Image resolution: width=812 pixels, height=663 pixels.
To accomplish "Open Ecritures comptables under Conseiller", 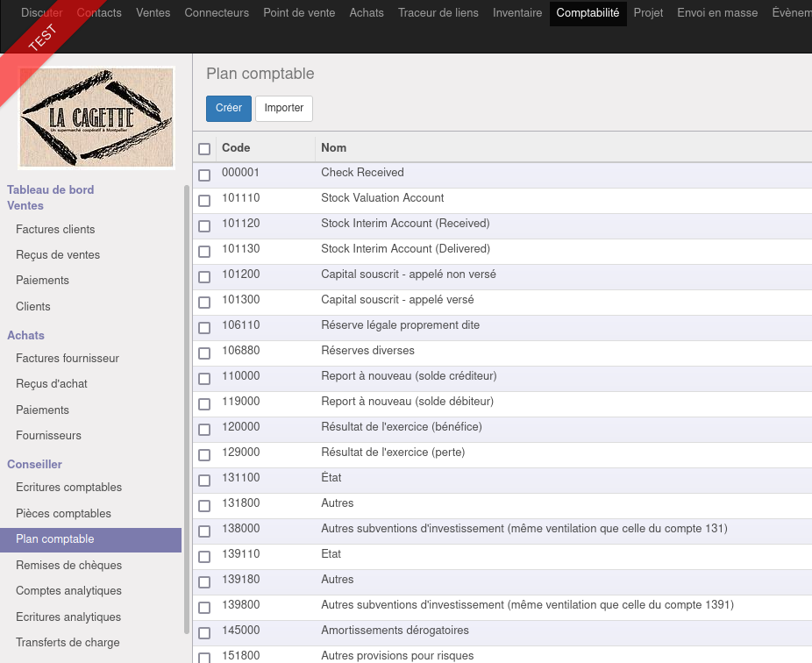I will (x=69, y=488).
